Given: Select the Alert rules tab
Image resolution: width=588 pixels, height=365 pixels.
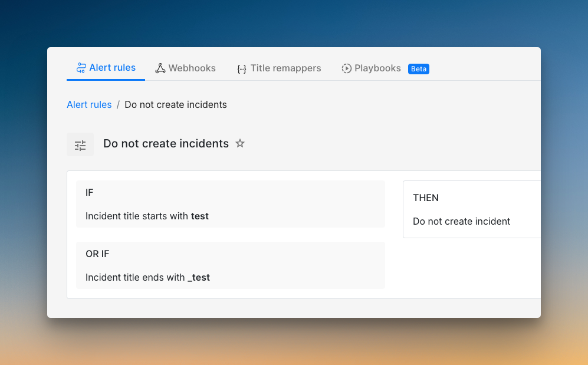Looking at the screenshot, I should coord(106,67).
